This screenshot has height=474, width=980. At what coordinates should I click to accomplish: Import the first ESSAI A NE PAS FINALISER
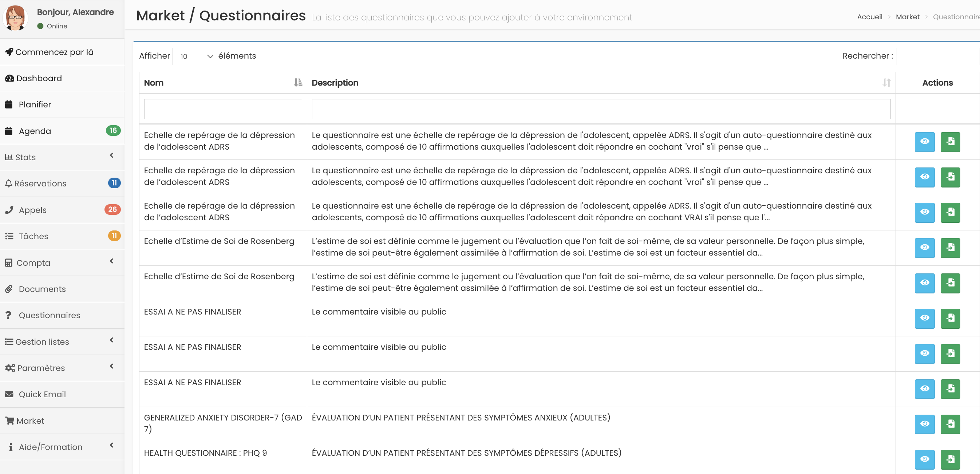tap(950, 319)
